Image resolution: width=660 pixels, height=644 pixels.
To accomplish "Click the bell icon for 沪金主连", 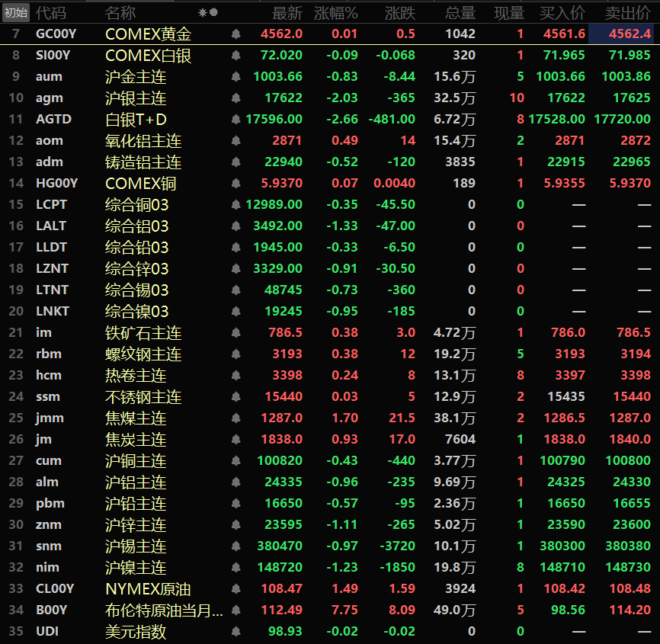I will (235, 77).
